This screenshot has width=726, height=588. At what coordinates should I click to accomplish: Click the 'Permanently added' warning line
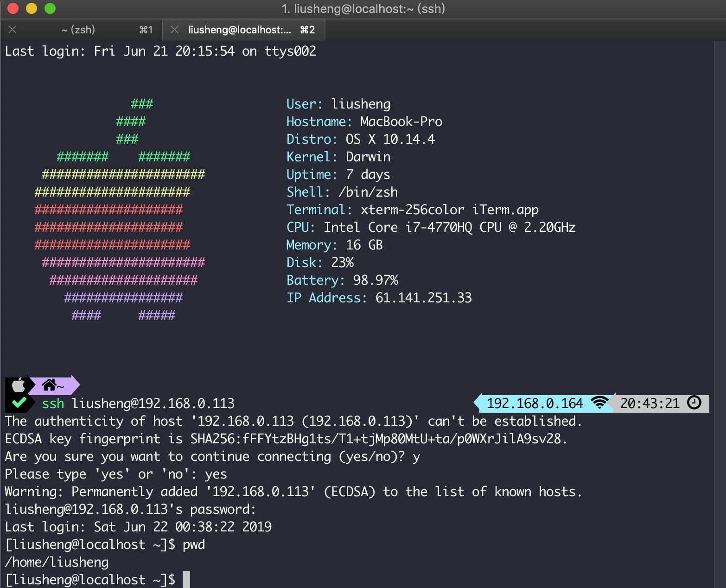tap(293, 492)
